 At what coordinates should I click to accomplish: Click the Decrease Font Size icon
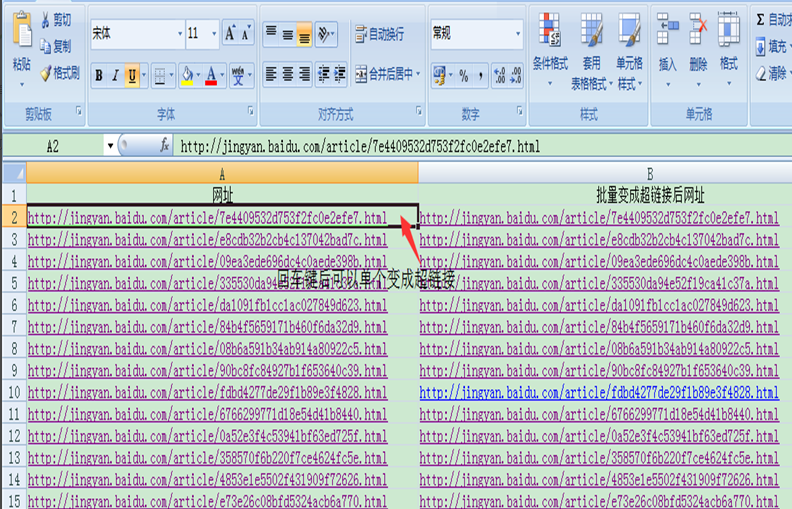tap(245, 33)
